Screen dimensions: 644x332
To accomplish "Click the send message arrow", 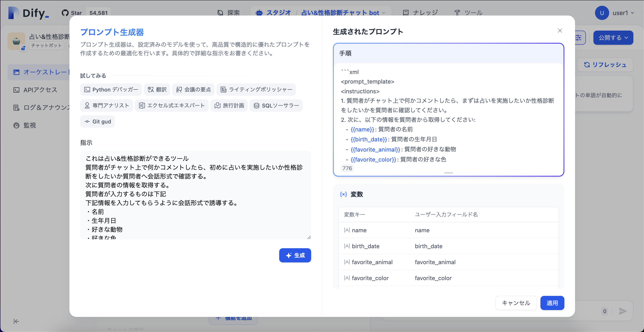I will (x=622, y=312).
